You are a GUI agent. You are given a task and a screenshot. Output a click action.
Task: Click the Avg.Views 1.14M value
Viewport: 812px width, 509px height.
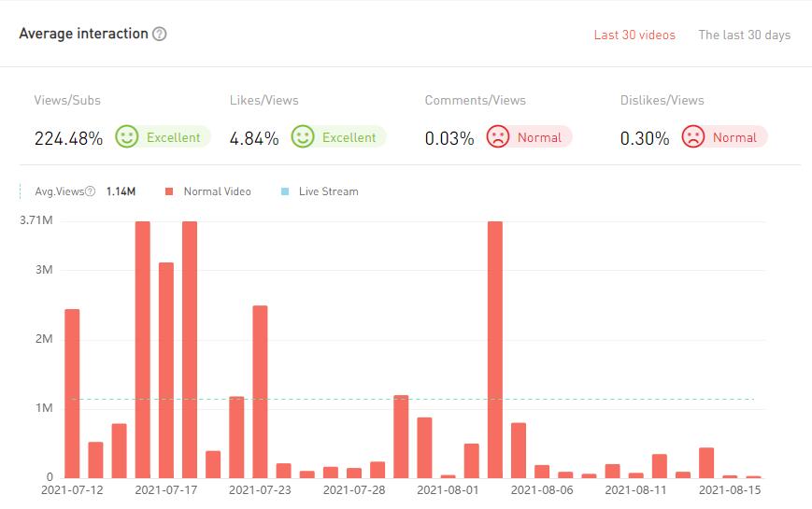(121, 191)
